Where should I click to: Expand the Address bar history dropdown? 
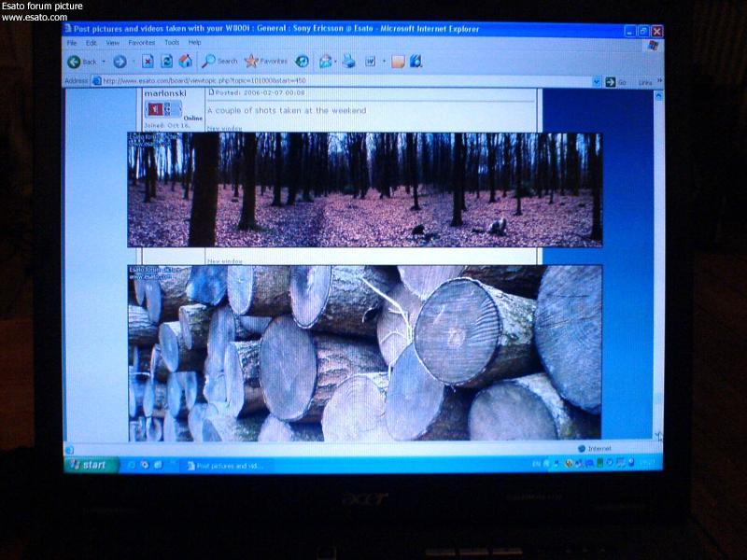tap(596, 82)
